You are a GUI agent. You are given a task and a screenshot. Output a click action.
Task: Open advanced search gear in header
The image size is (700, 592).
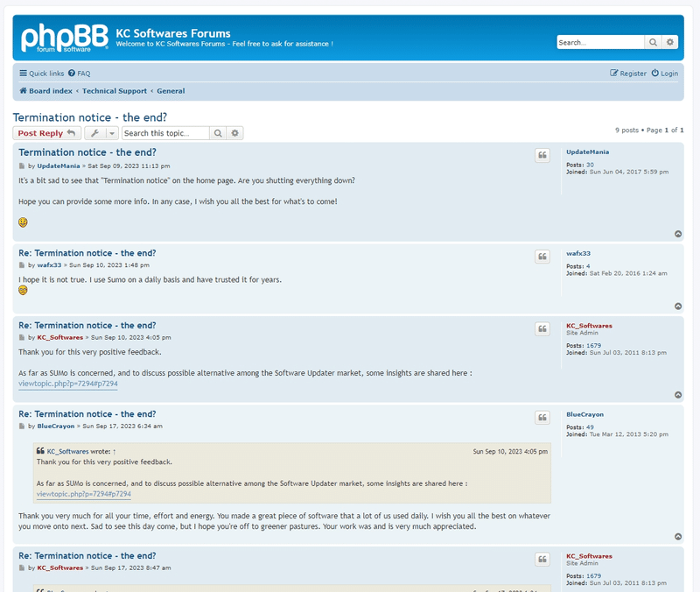click(x=669, y=42)
